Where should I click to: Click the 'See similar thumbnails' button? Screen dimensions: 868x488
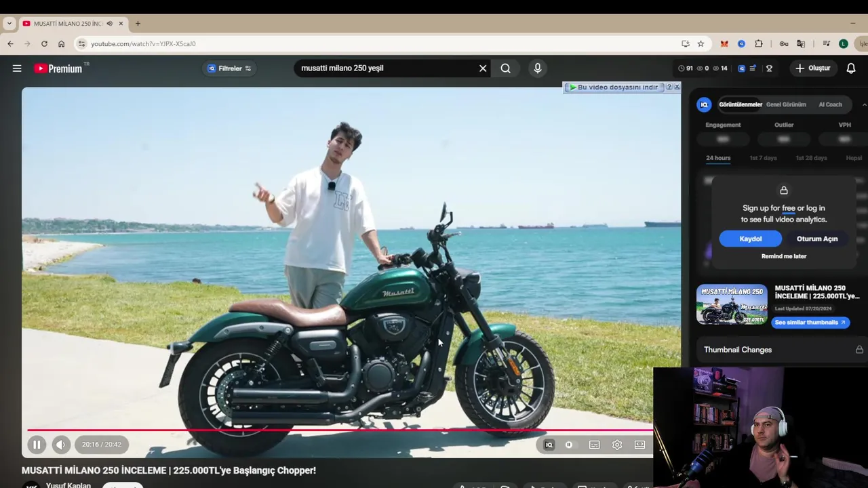(810, 323)
